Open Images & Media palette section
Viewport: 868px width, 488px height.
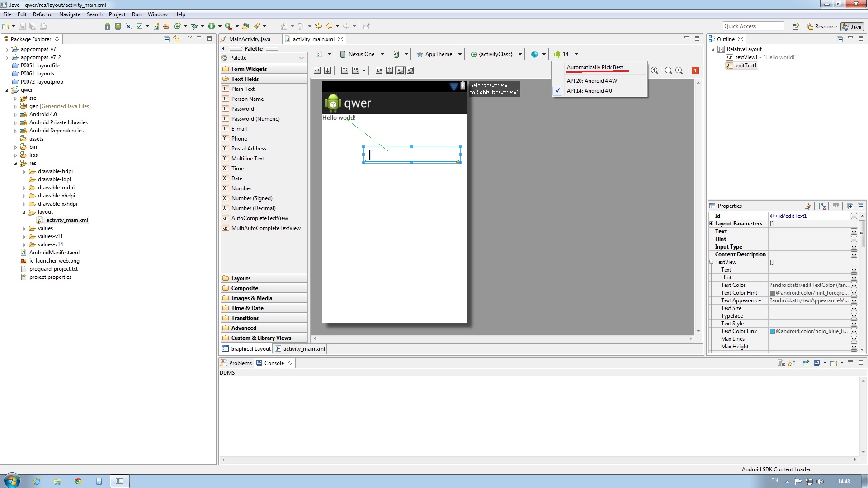pyautogui.click(x=264, y=298)
